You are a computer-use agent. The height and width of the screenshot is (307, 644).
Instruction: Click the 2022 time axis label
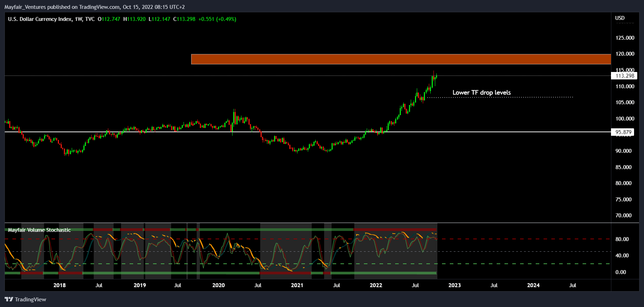[376, 285]
